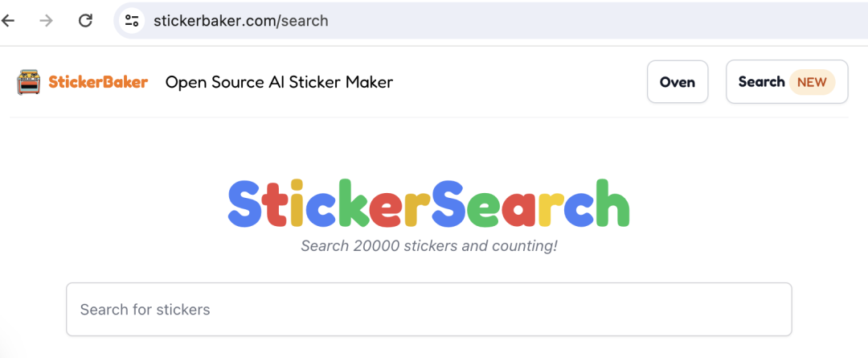
Task: Reload the StickerBaker page
Action: pos(85,21)
